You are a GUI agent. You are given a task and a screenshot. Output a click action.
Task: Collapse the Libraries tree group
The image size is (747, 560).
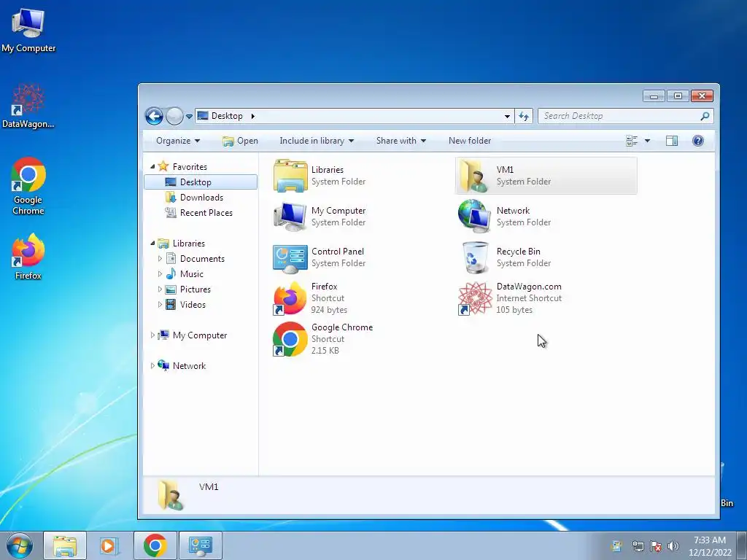152,244
